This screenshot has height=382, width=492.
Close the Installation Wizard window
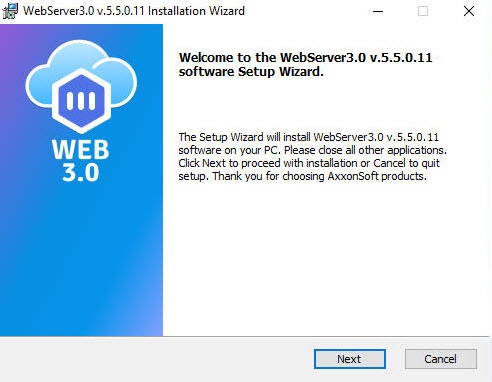[x=469, y=11]
